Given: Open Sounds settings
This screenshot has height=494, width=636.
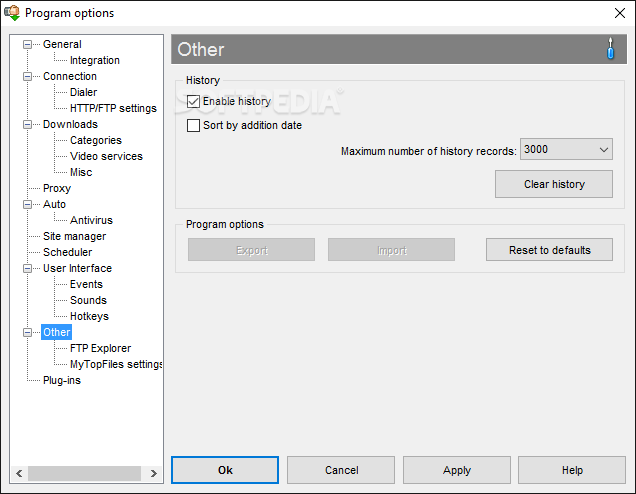Looking at the screenshot, I should coord(88,301).
